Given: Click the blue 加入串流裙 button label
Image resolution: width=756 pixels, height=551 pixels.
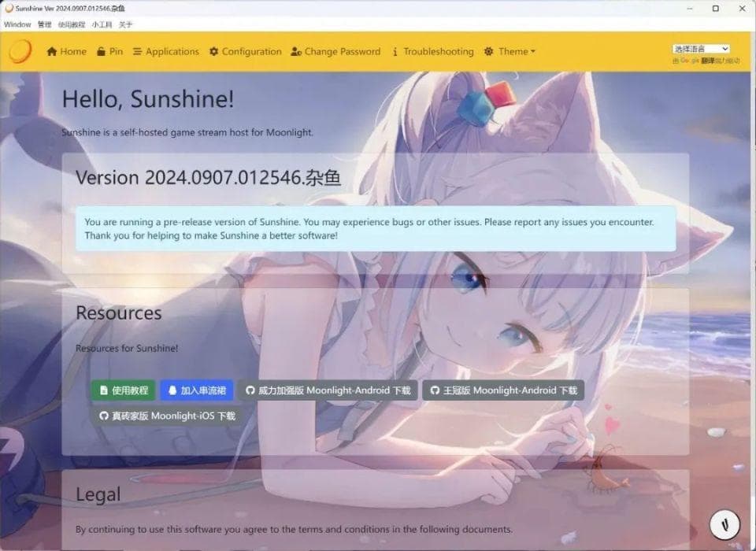Looking at the screenshot, I should pyautogui.click(x=203, y=390).
